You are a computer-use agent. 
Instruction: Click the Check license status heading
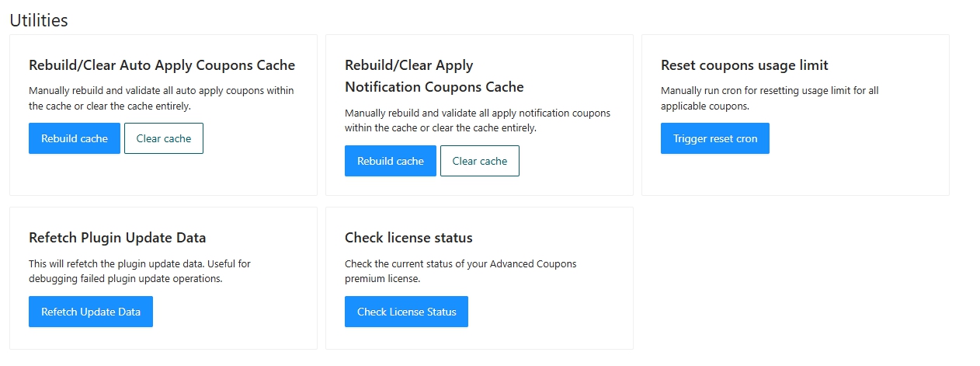tap(408, 238)
